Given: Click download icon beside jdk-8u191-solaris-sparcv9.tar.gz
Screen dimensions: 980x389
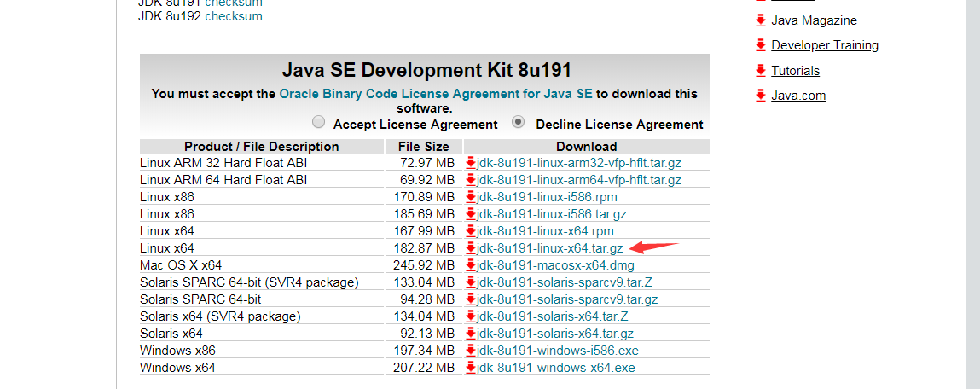Looking at the screenshot, I should point(472,299).
